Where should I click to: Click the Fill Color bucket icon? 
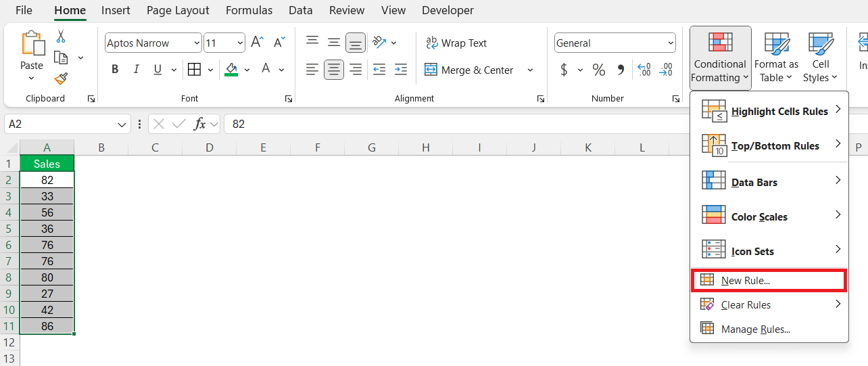pos(231,69)
